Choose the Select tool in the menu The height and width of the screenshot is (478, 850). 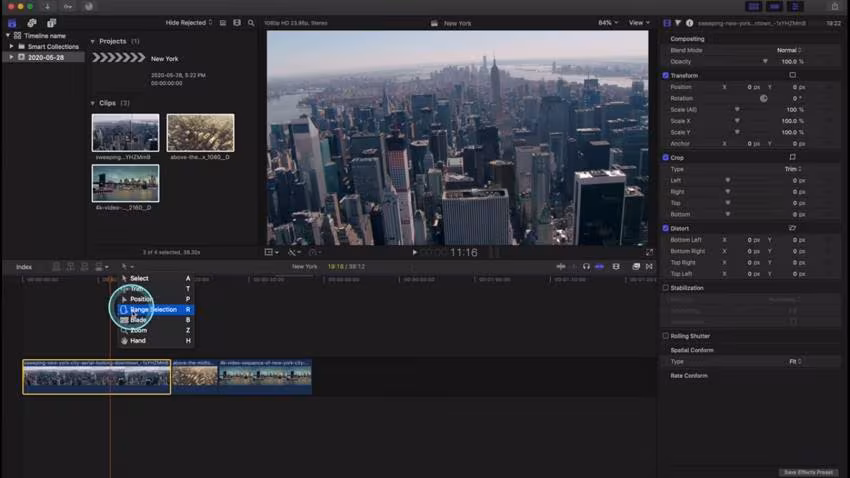156,278
